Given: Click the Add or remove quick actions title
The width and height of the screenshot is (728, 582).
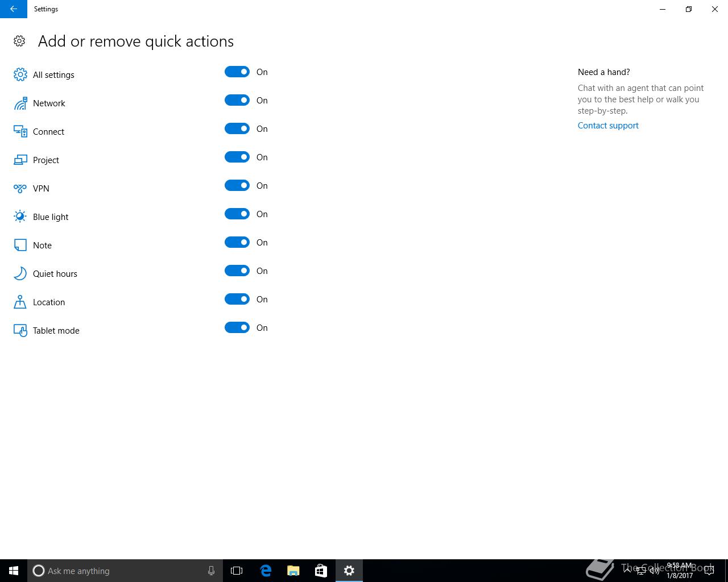Looking at the screenshot, I should coord(136,41).
